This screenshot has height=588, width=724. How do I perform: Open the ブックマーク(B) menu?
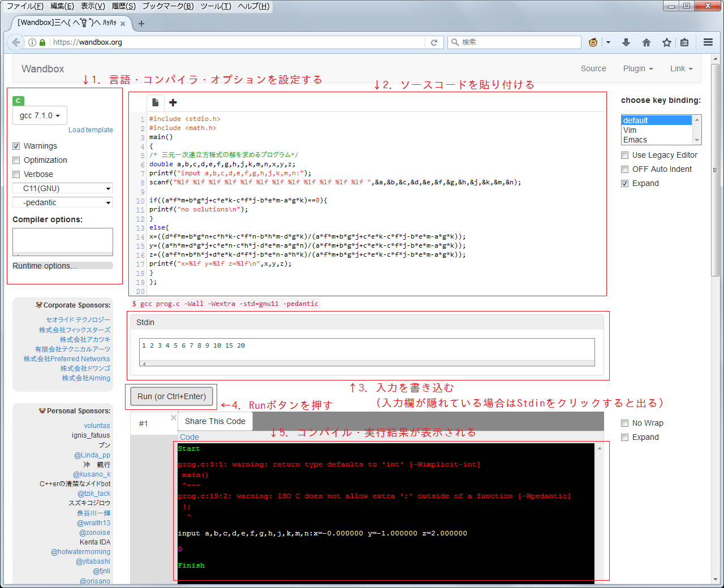[x=167, y=6]
